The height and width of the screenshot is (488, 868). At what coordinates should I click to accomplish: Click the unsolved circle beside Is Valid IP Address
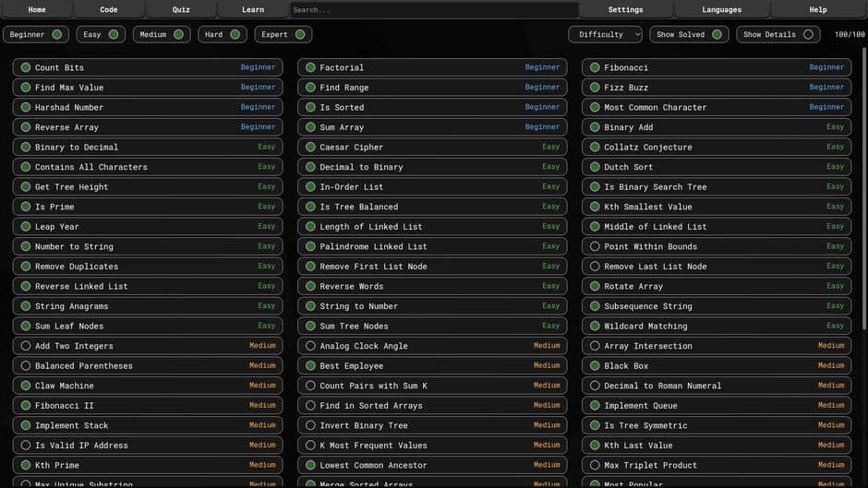26,446
